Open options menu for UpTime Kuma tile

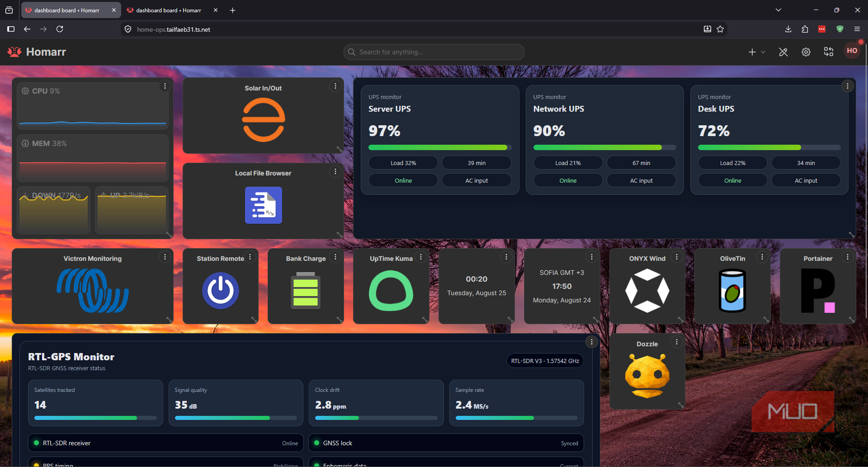pos(420,257)
